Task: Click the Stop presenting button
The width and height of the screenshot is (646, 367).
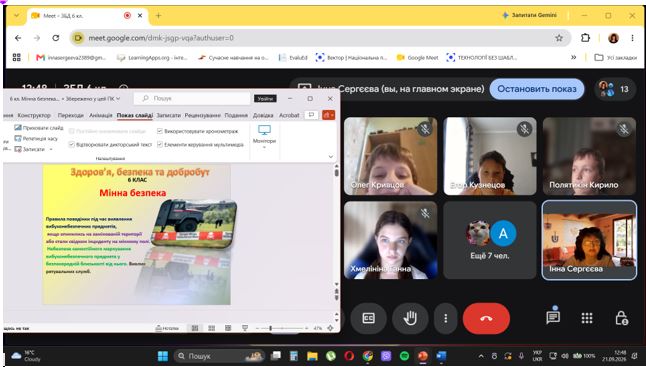Action: (x=536, y=89)
